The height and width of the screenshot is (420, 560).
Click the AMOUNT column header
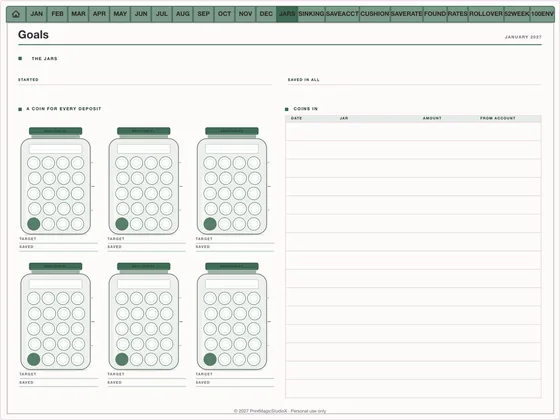[432, 118]
